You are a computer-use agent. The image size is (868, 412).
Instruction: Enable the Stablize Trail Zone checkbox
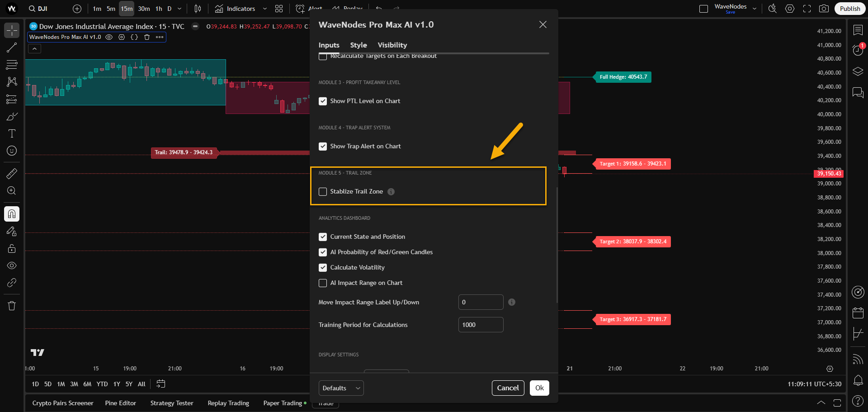(323, 191)
